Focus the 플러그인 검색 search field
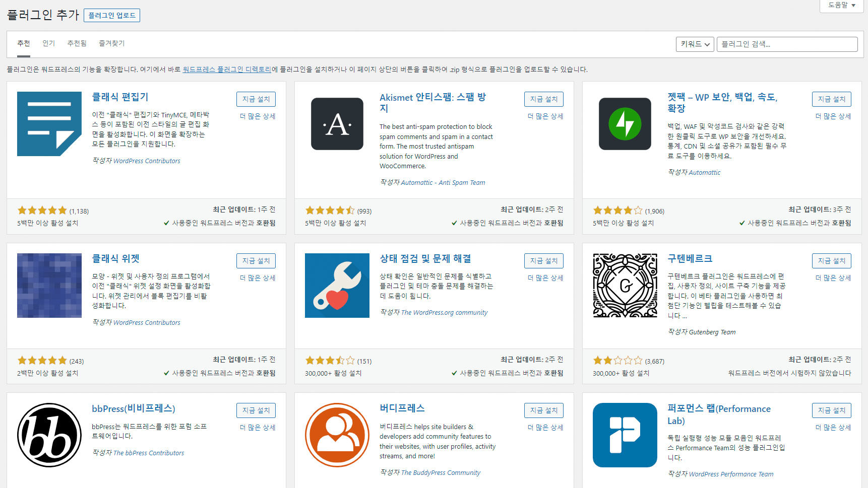868x488 pixels. coord(787,44)
